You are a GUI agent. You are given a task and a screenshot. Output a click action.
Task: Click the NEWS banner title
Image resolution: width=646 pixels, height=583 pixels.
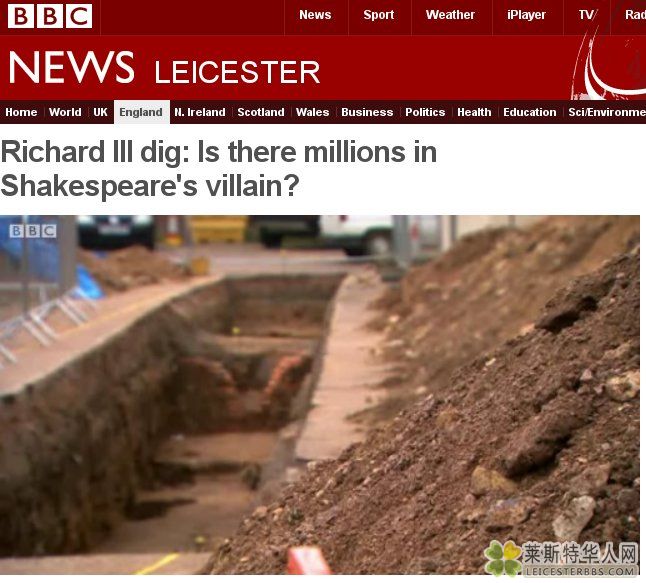coord(71,67)
